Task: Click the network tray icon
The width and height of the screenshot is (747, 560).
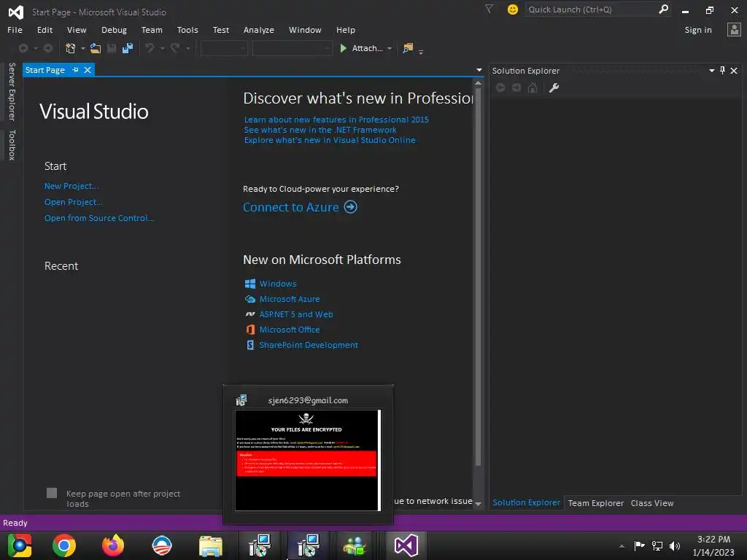Action: coord(657,545)
